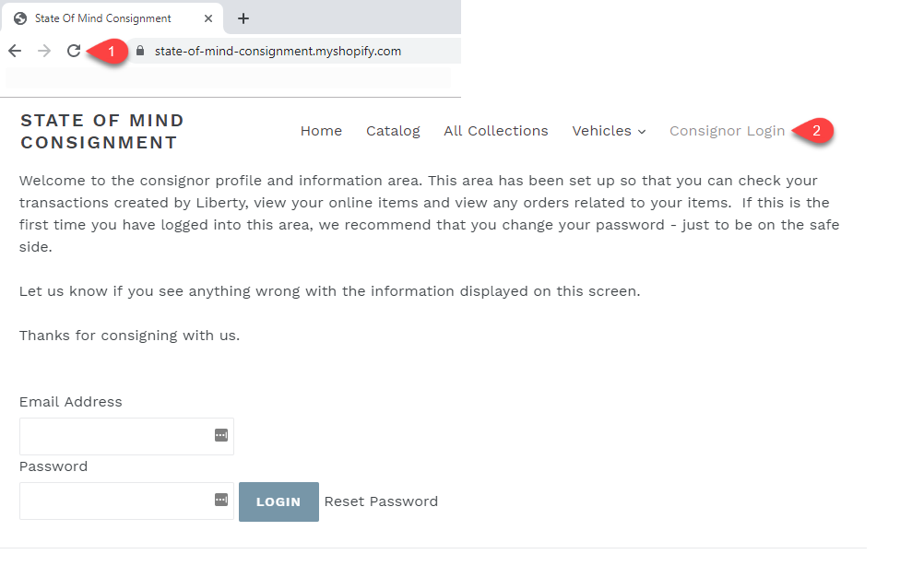Click the 'Welcome to the consignor profile' paragraph
The image size is (924, 566).
[429, 214]
